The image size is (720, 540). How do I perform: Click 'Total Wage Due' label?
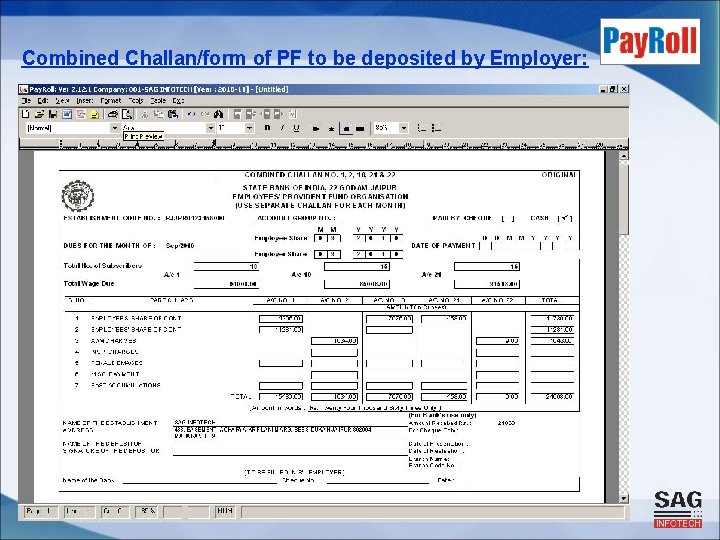coord(89,284)
